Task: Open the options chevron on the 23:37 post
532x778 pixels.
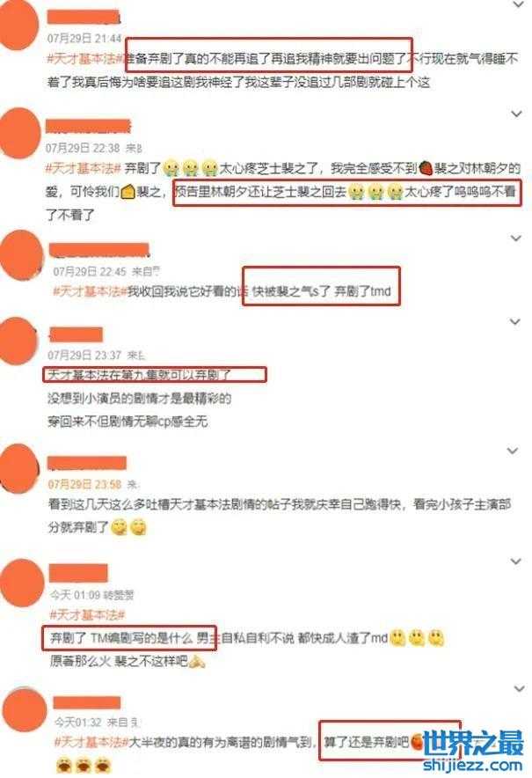Action: point(515,322)
